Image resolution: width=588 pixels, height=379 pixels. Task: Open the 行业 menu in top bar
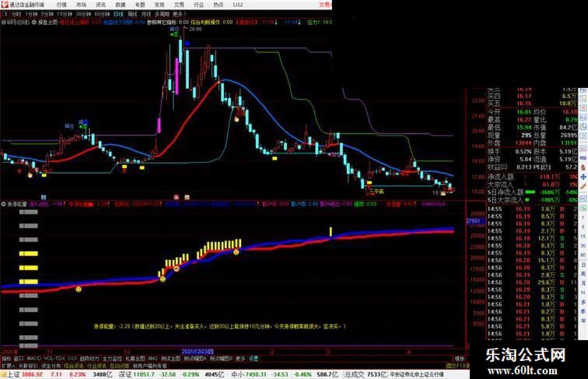[x=198, y=4]
